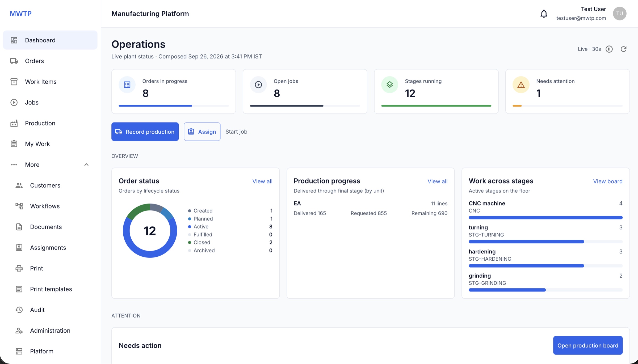Click the Print printer icon

coord(19,268)
